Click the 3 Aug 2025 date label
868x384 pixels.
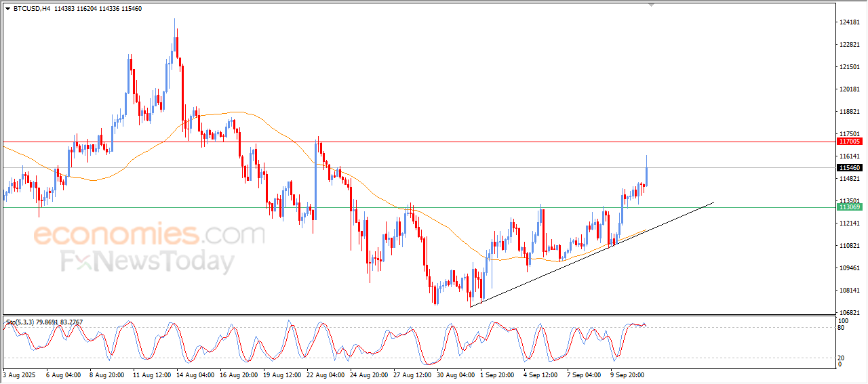point(18,375)
